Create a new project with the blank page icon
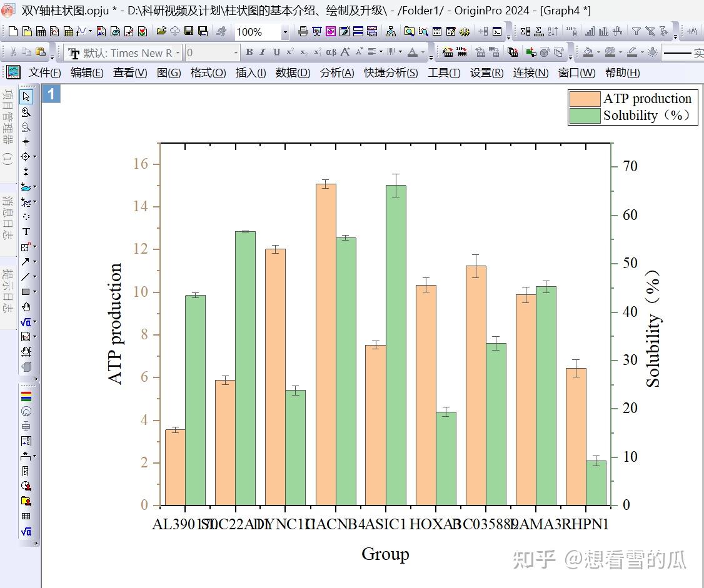The height and width of the screenshot is (588, 704). coord(13,31)
